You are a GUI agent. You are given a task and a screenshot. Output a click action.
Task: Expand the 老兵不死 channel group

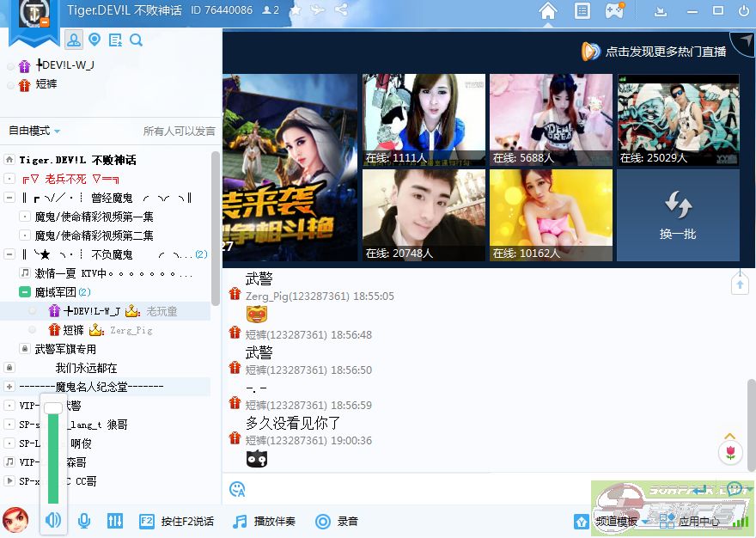[x=9, y=179]
